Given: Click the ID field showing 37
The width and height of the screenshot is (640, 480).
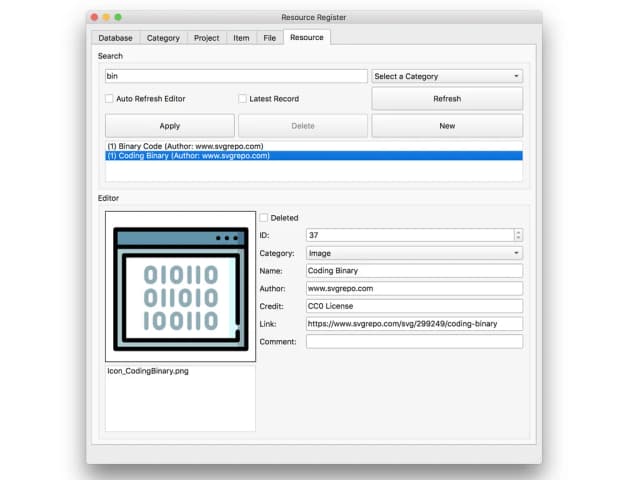Looking at the screenshot, I should [x=409, y=235].
